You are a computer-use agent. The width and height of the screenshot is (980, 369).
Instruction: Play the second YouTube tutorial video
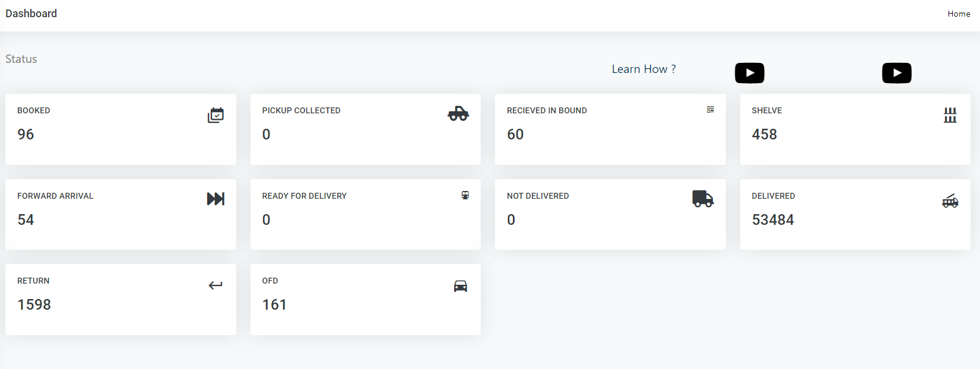(897, 73)
